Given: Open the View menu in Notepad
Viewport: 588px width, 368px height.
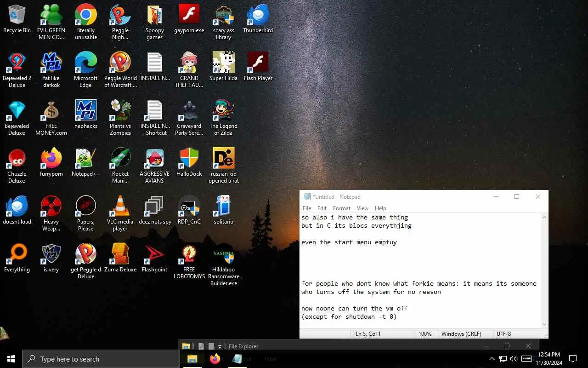Looking at the screenshot, I should pos(363,208).
